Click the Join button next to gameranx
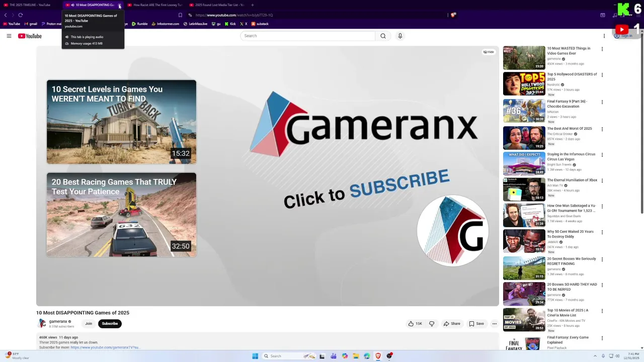644x362 pixels. coord(89,324)
